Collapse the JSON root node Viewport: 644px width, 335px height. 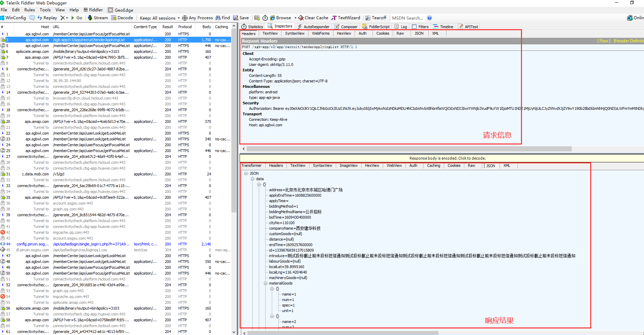tap(246, 173)
